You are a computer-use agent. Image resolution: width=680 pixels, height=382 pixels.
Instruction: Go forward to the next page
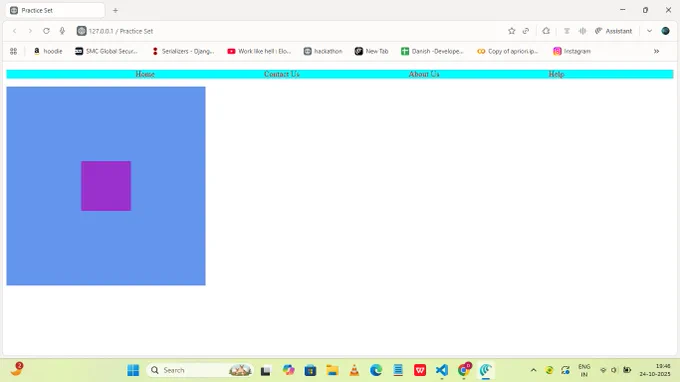(x=30, y=31)
